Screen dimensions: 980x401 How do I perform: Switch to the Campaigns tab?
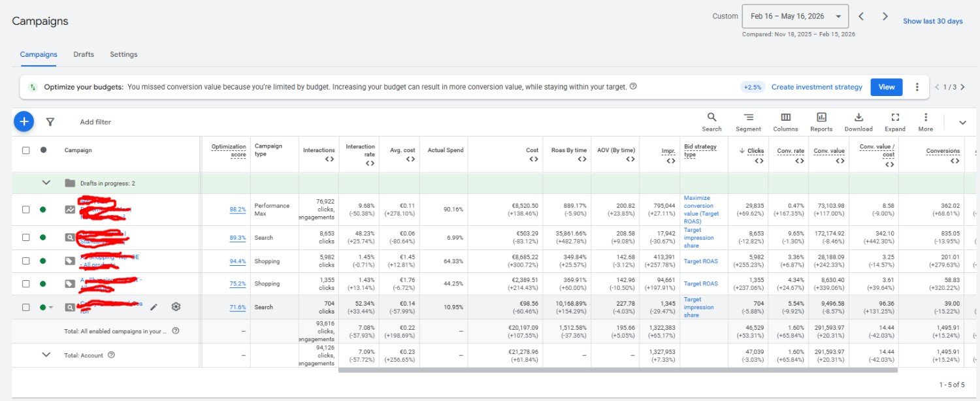tap(38, 54)
